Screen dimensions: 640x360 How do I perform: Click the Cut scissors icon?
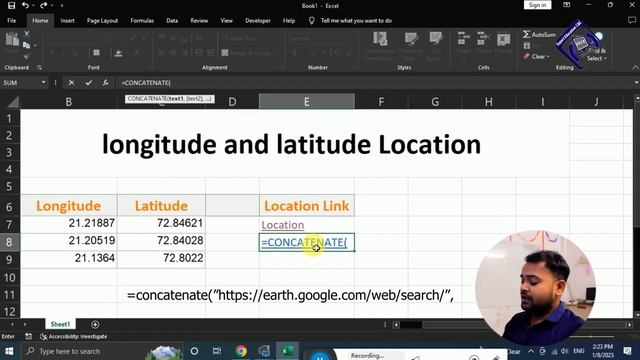click(x=27, y=33)
